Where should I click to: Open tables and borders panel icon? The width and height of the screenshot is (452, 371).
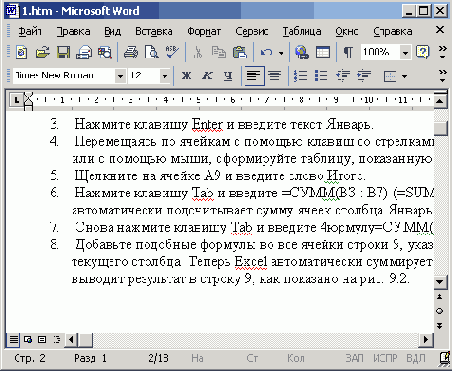pos(323,52)
